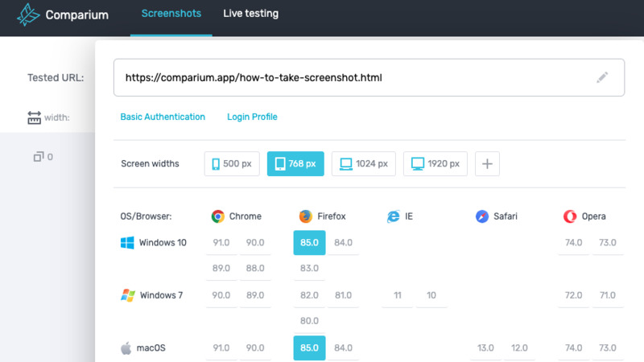Select Chrome 90.0 on Windows 10
This screenshot has width=644, height=362.
[255, 243]
